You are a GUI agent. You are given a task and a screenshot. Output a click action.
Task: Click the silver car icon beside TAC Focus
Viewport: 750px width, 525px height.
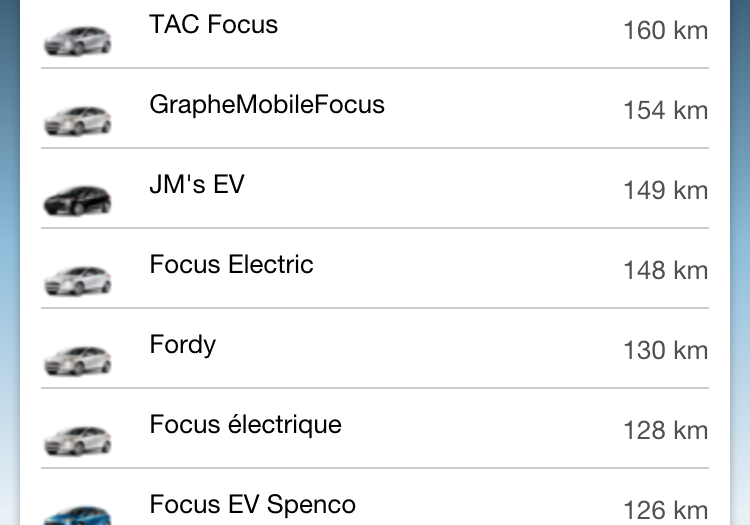pyautogui.click(x=78, y=39)
